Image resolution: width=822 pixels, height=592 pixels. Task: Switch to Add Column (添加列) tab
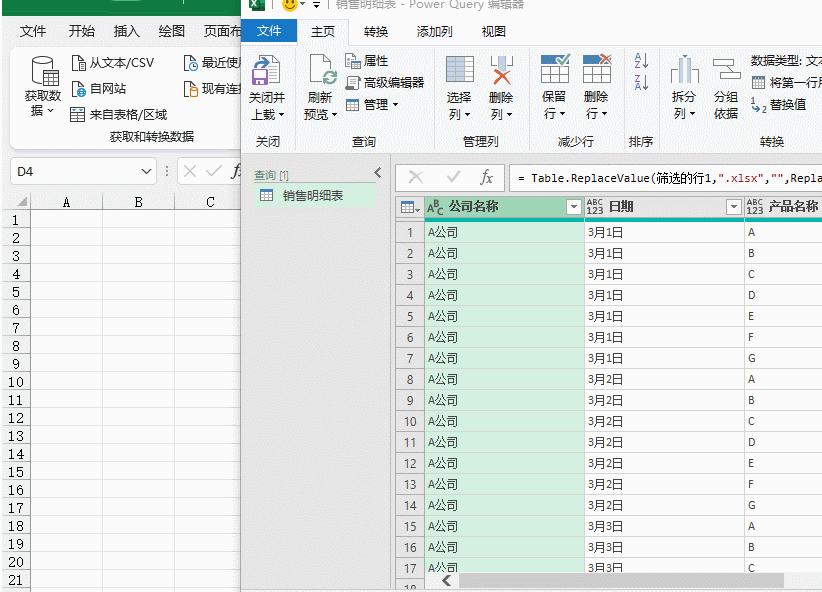pos(435,32)
